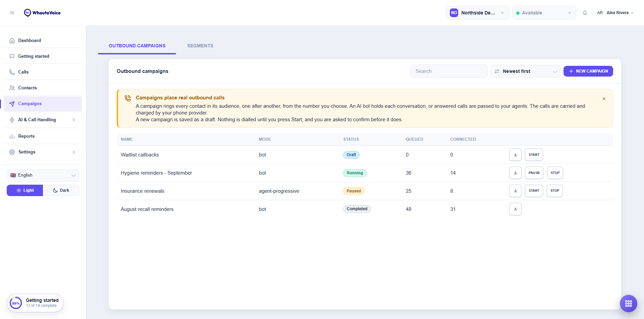Stop the Hygiene reminders - September campaign
Screen dimensions: 644x319
[555, 173]
